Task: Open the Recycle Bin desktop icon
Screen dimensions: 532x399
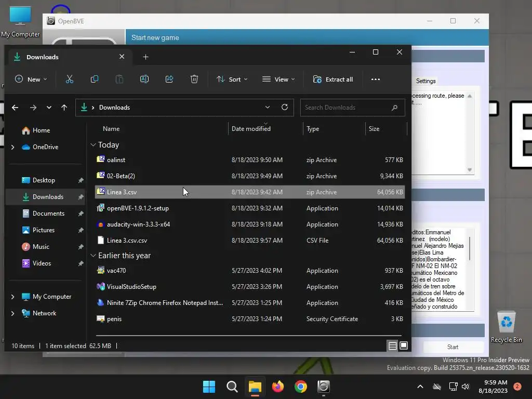Action: pos(506,327)
